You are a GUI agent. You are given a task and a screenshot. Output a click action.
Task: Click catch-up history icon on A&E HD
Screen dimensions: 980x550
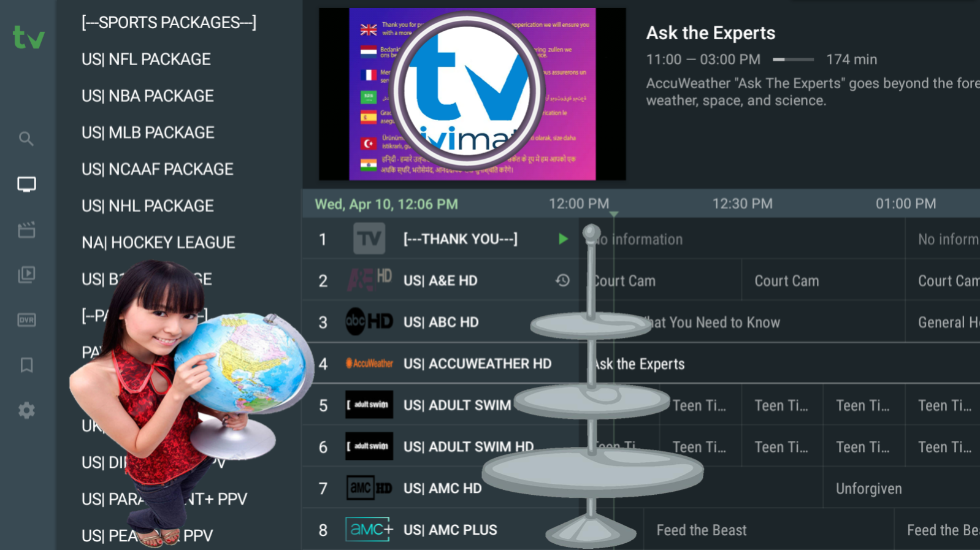tap(563, 280)
